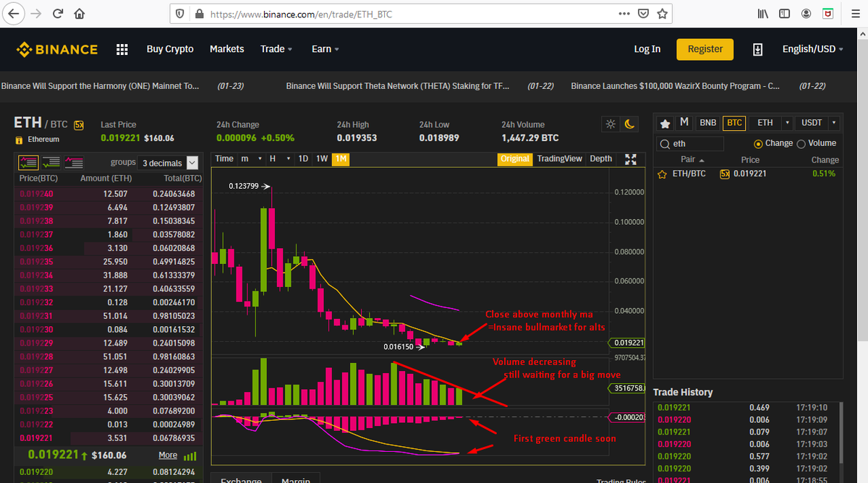Show the combined order book view
868x483 pixels.
point(29,163)
